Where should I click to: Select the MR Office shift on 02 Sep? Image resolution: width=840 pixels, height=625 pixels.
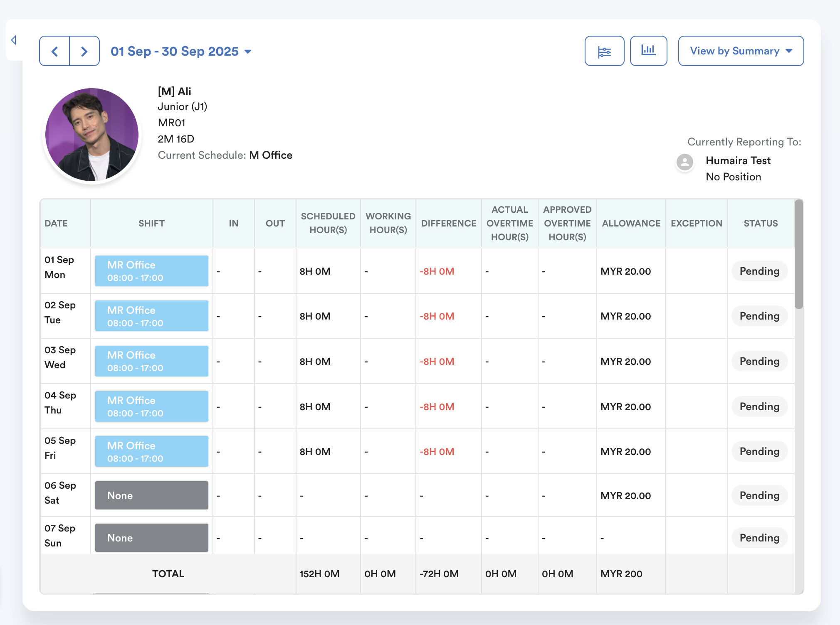[x=152, y=316]
